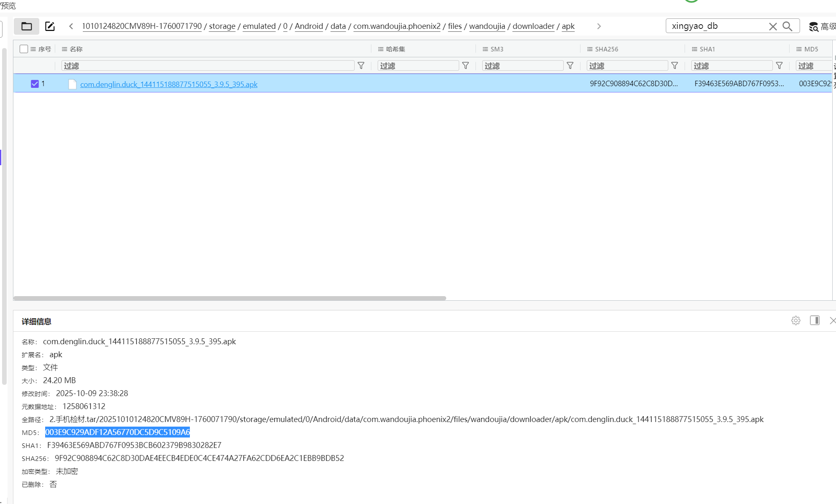
Task: Click the folder view icon in toolbar
Action: coord(26,26)
